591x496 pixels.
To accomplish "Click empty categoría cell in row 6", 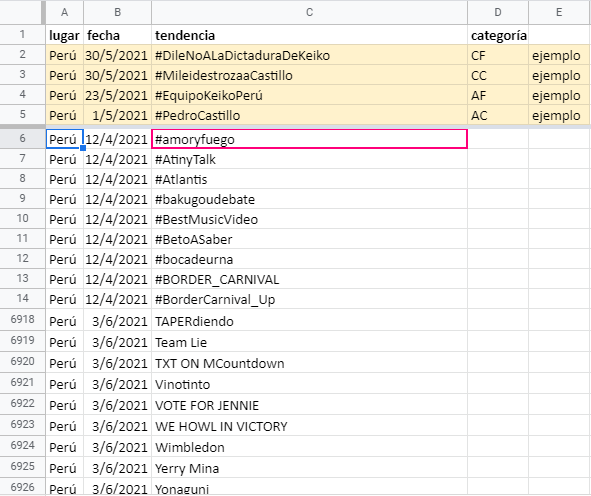I will click(x=498, y=139).
